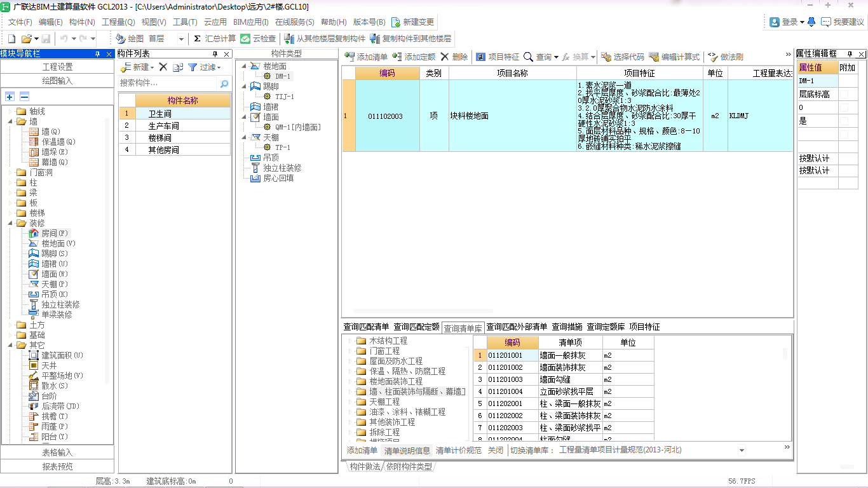Tick the 附加 checkbox for the 0 row
Screen dimensions: 868x488
[844, 107]
